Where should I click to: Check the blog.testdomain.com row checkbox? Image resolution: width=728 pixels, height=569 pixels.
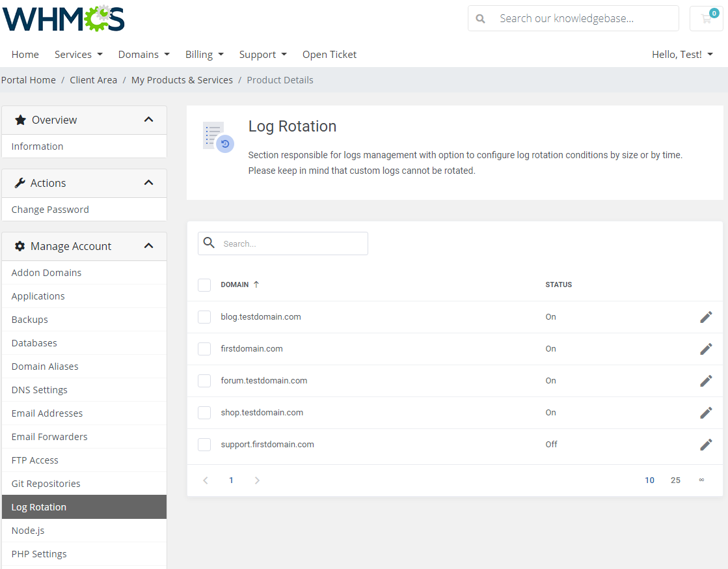tap(204, 317)
